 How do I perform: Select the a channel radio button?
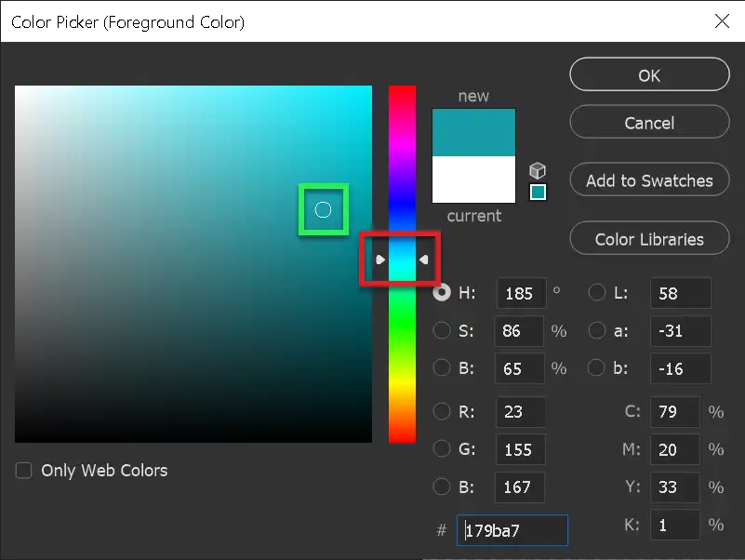coord(596,331)
